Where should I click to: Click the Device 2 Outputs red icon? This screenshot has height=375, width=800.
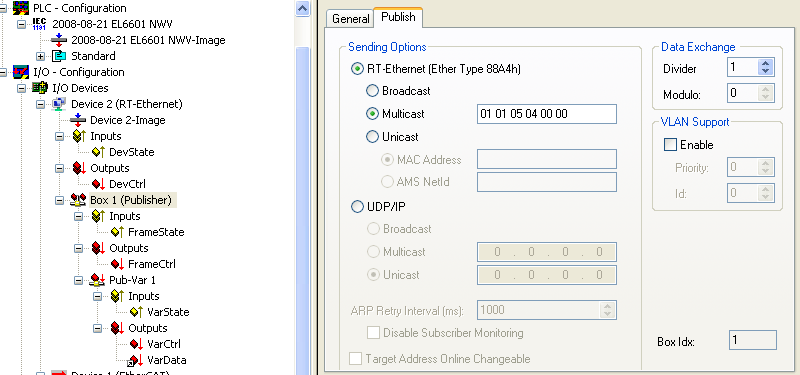pos(78,168)
